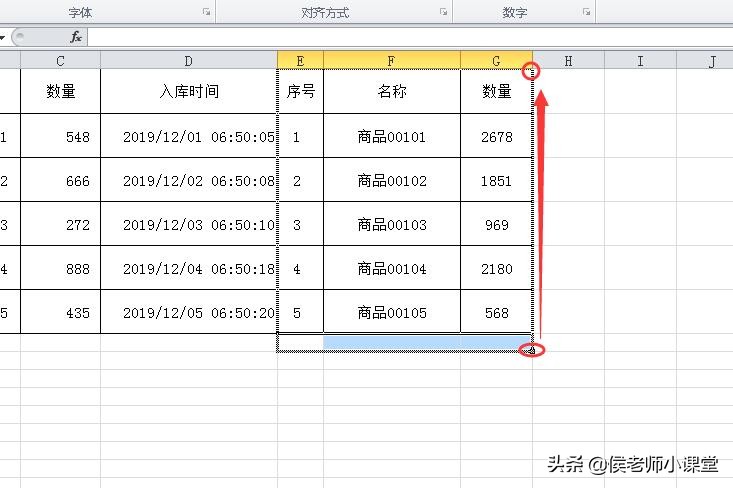Screen dimensions: 733x488
Task: Select the cell containing 272
Action: pos(60,224)
